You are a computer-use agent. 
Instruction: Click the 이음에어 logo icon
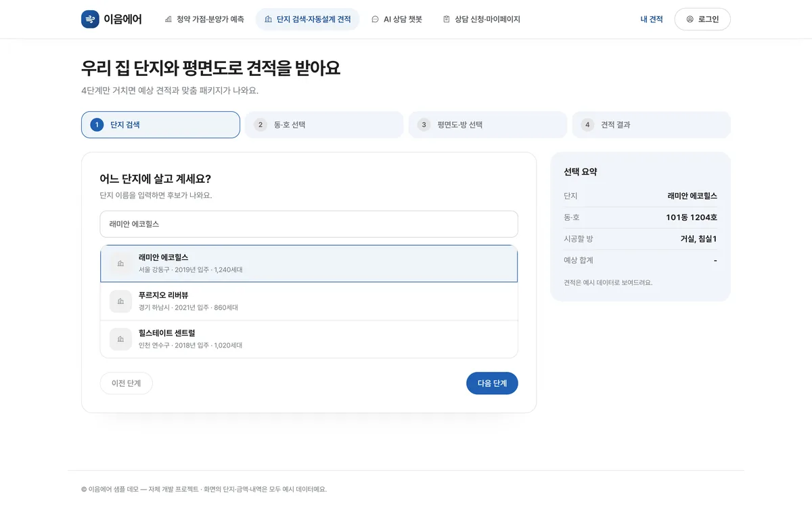tap(90, 20)
